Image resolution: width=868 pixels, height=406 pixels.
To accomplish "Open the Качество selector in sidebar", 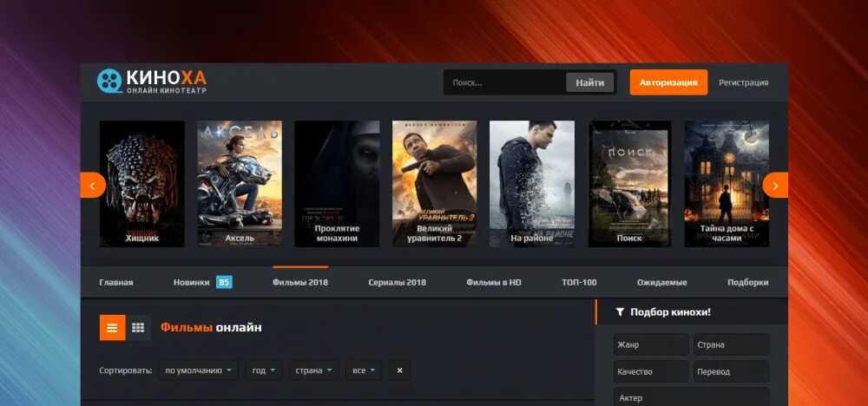I will 651,371.
